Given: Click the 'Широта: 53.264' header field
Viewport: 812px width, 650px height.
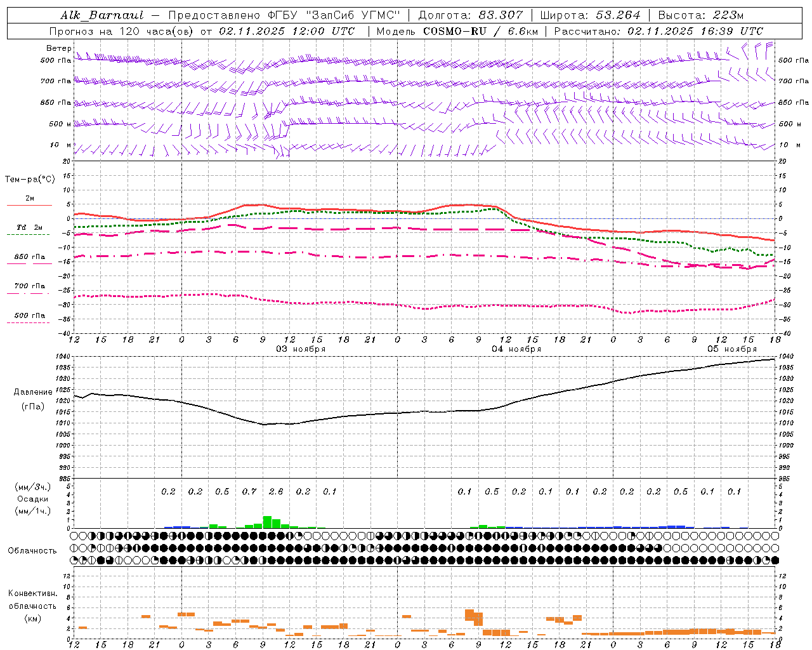Looking at the screenshot, I should click(x=590, y=15).
